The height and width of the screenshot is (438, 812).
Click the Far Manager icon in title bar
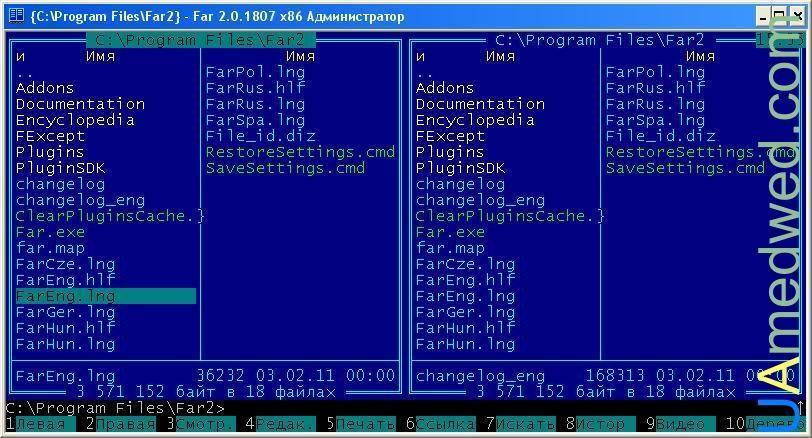tap(15, 16)
